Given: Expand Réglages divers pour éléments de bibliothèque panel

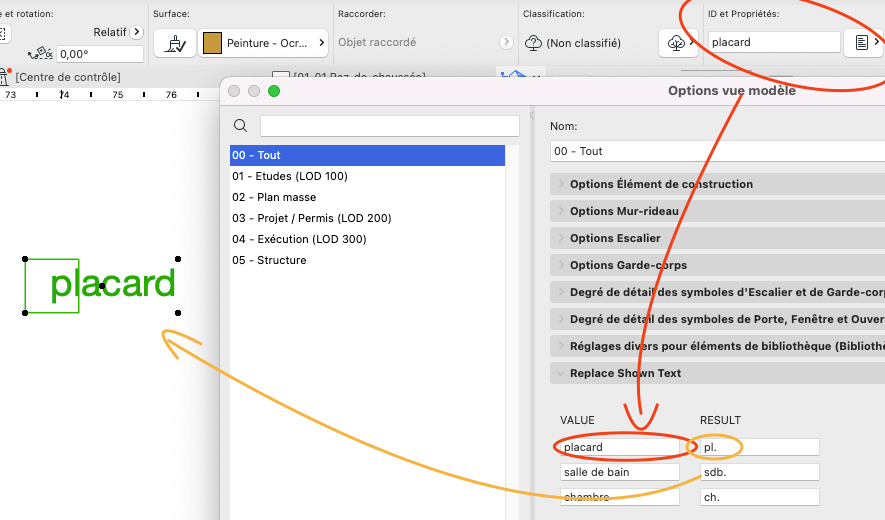Looking at the screenshot, I should pos(717,347).
